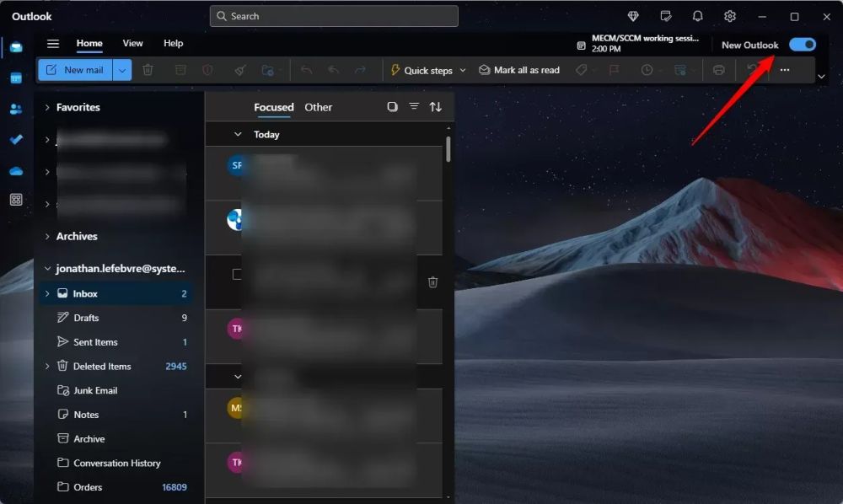Screen dimensions: 843x504
Task: Click the select-all messages icon beside Other
Action: click(x=393, y=106)
